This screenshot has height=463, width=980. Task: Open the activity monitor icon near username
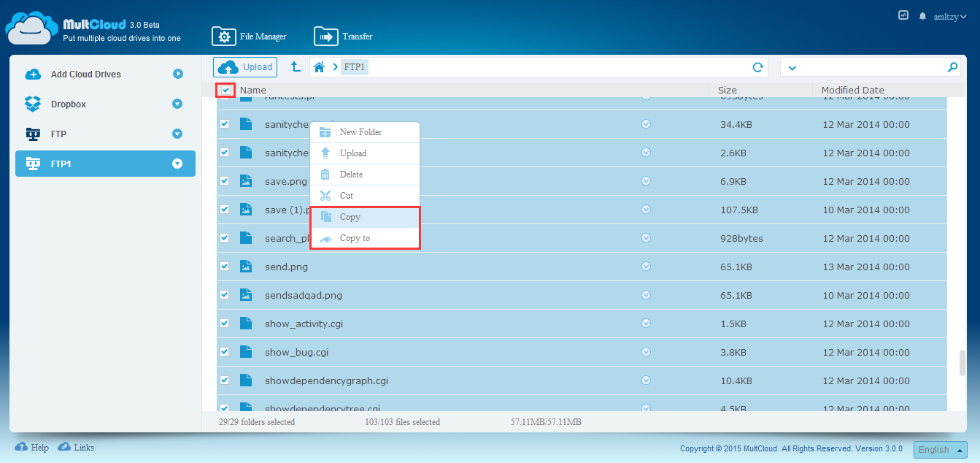tap(903, 15)
